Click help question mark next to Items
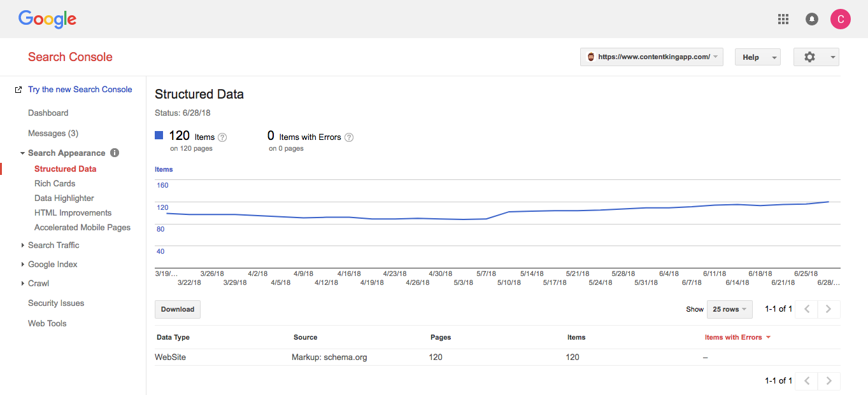The image size is (868, 395). click(222, 137)
